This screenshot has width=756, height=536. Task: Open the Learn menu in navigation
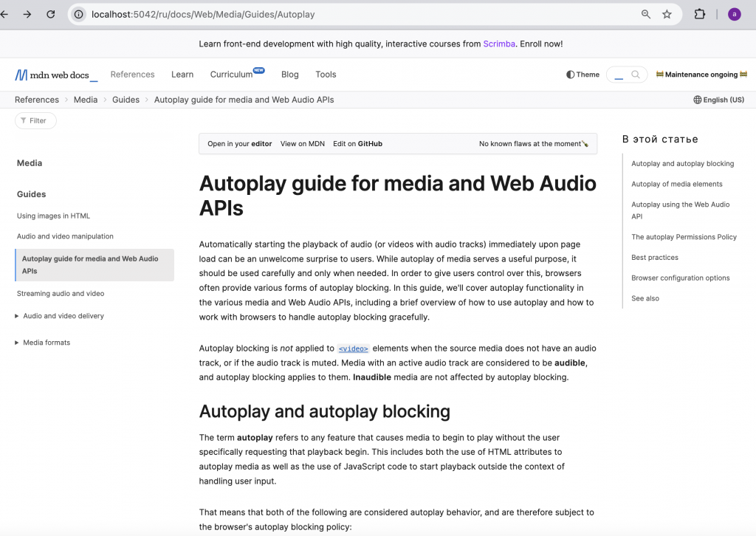182,75
